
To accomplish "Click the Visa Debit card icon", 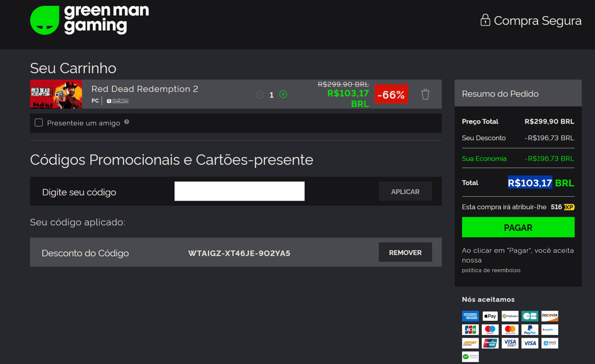I will coord(510,343).
